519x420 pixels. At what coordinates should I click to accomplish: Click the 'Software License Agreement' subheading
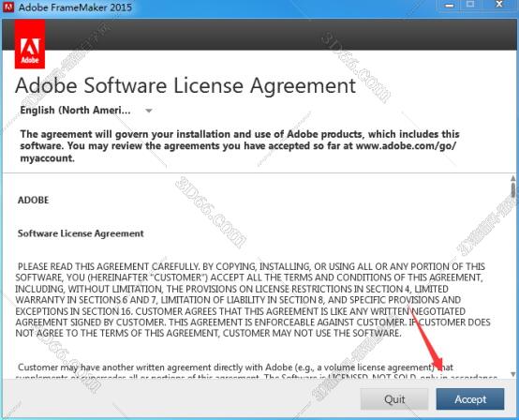pos(81,233)
